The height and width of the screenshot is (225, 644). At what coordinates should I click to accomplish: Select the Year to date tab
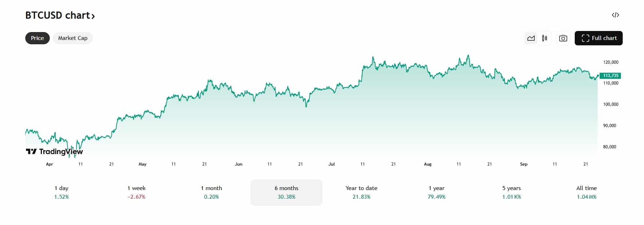coord(361,192)
